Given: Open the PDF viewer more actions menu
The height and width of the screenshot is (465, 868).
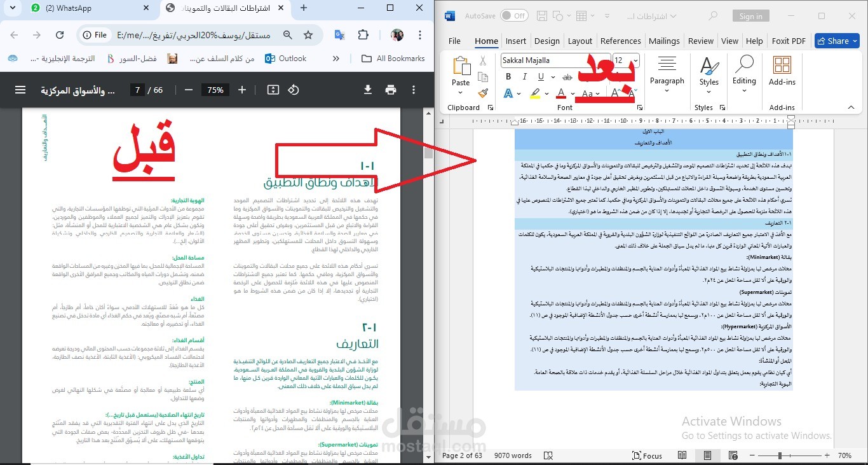Looking at the screenshot, I should (x=414, y=90).
